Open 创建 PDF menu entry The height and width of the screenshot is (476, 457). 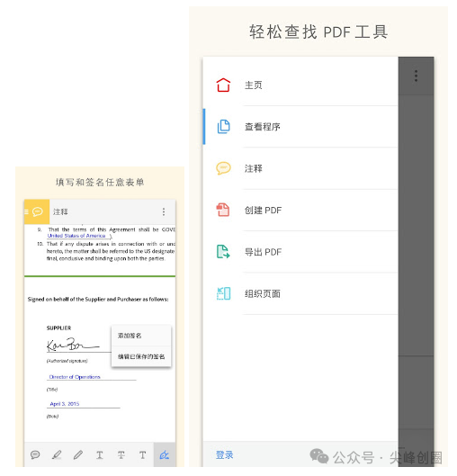(300, 210)
